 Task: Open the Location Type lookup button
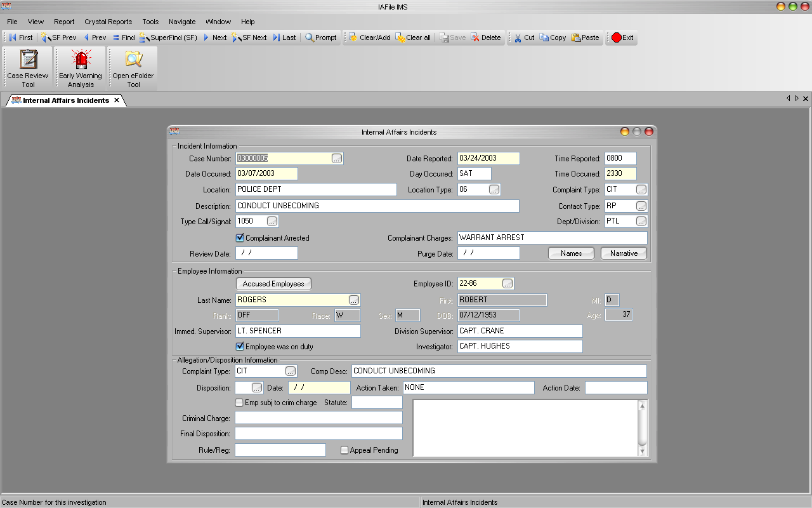click(x=494, y=189)
